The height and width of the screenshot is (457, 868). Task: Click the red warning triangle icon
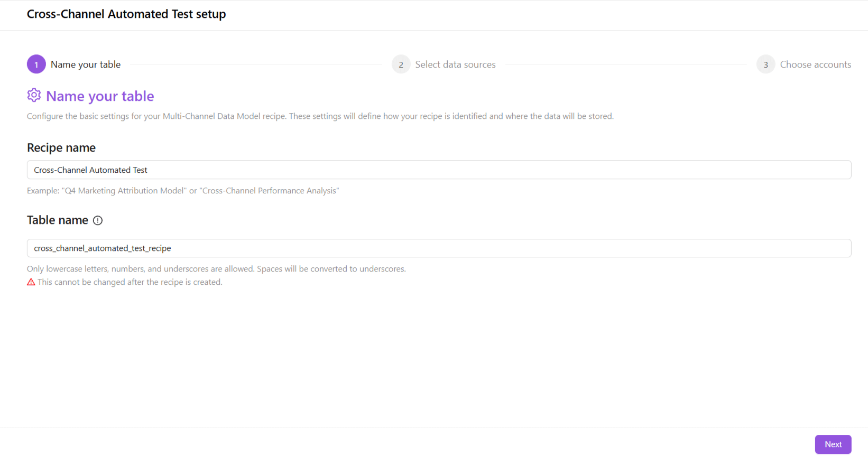[x=31, y=282]
